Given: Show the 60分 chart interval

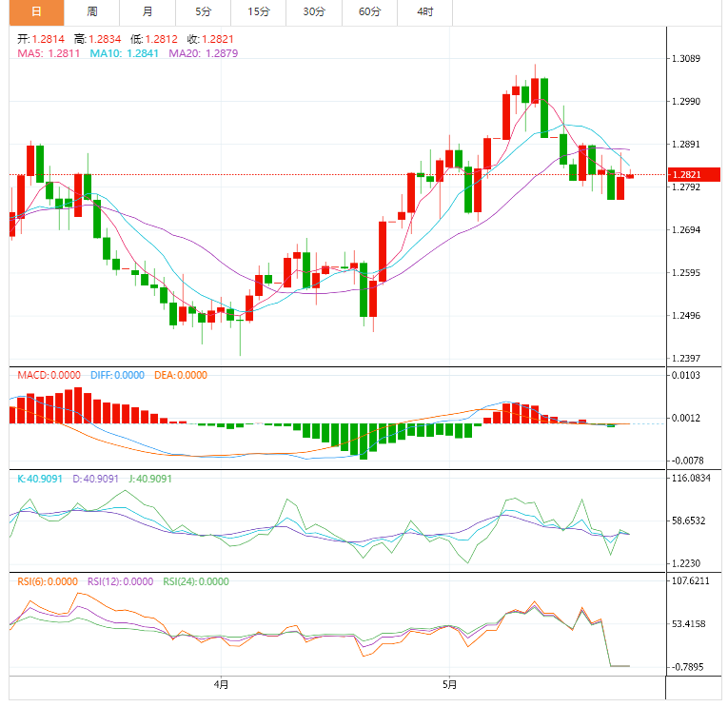Looking at the screenshot, I should (370, 12).
